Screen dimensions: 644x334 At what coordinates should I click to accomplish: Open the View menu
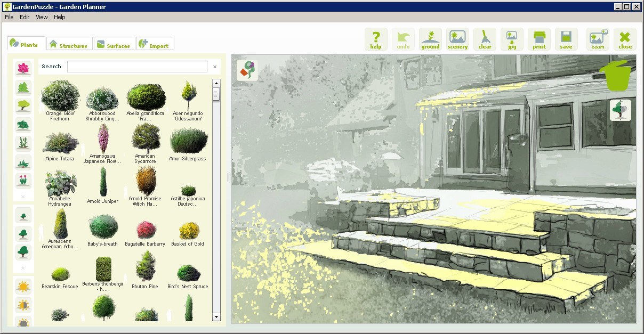pyautogui.click(x=42, y=17)
